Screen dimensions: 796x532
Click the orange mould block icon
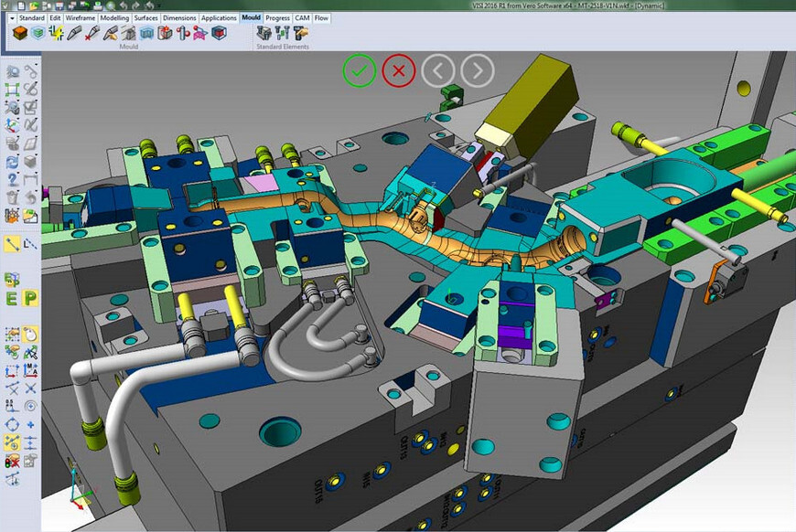20,34
